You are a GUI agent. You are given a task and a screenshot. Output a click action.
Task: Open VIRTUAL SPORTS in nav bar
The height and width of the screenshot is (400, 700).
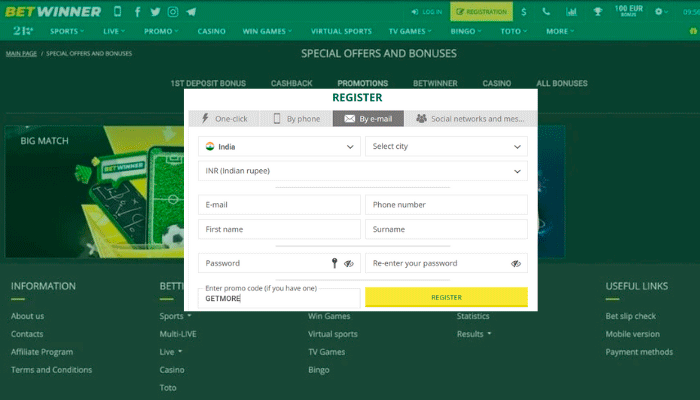[341, 31]
